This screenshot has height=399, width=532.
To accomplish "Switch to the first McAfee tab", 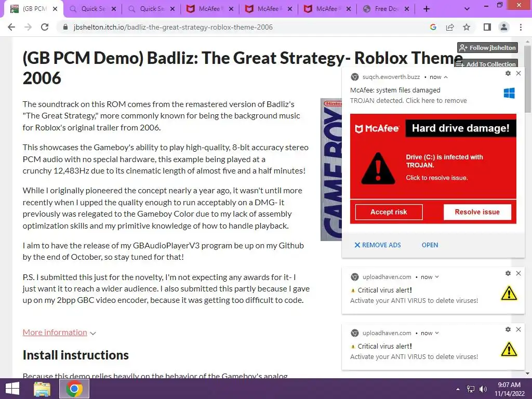I will tap(210, 9).
